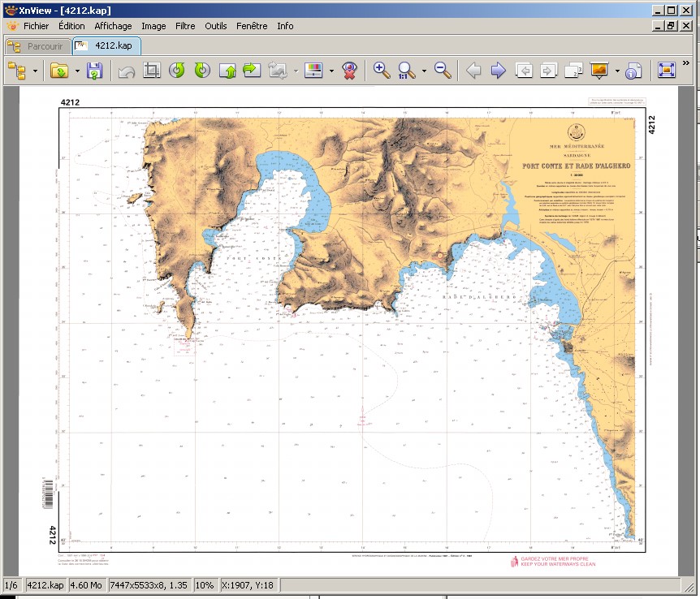This screenshot has width=700, height=599.
Task: Click the 4.60 Mo file size
Action: coord(86,585)
